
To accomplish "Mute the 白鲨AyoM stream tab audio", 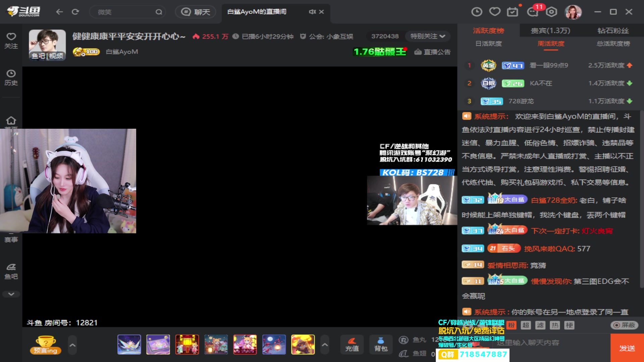I will tap(312, 12).
